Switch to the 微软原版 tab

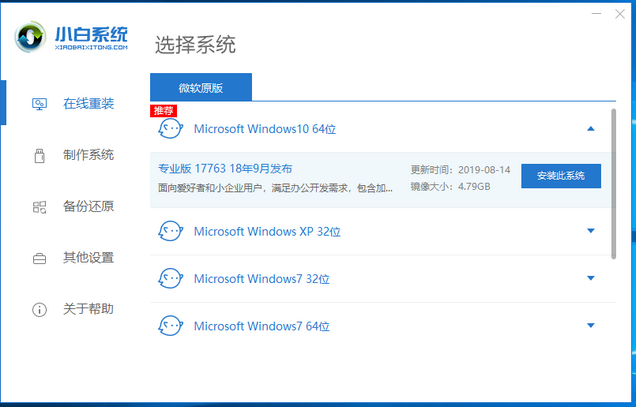pyautogui.click(x=201, y=88)
